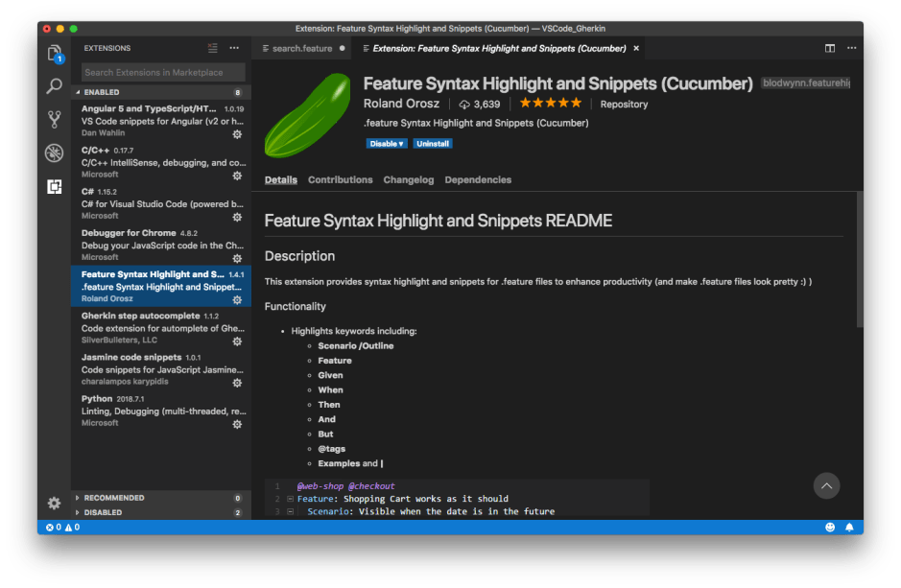Open the Source Control view
Viewport: 901px width, 588px height.
pos(55,120)
